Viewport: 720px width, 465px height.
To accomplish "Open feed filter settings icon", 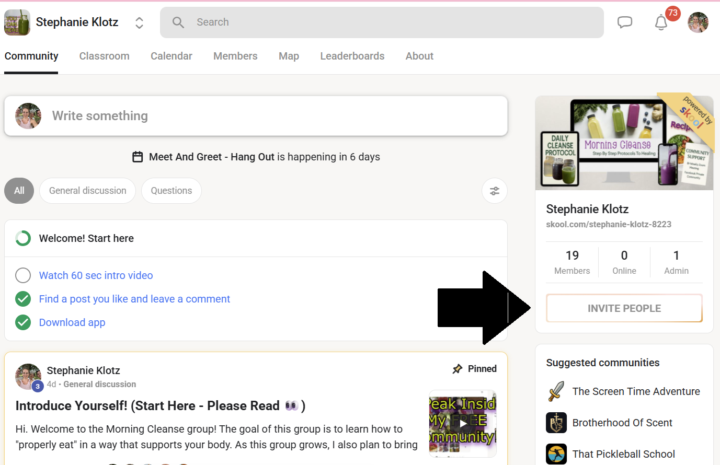I will pyautogui.click(x=494, y=191).
